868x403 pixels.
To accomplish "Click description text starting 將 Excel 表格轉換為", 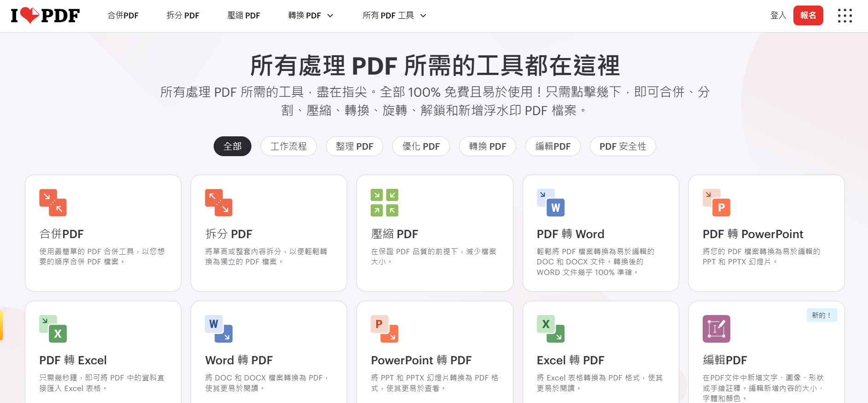I will [600, 383].
